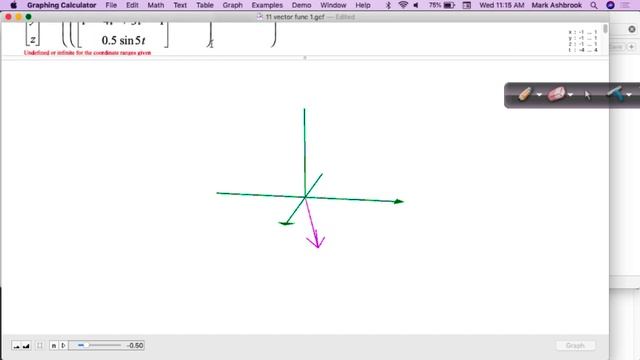This screenshot has width=640, height=360.
Task: Click the 0.5 sin 5t equation term
Action: 123,40
